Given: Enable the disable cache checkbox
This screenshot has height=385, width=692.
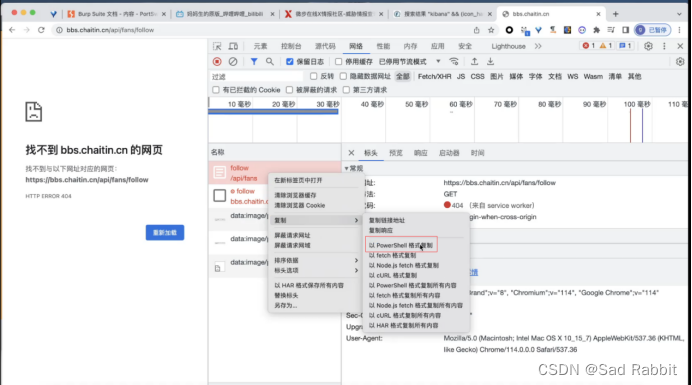Looking at the screenshot, I should (338, 62).
